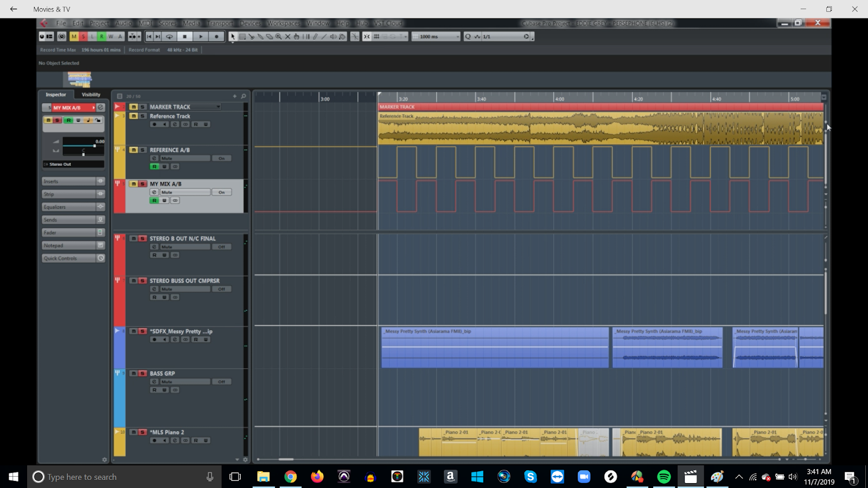The height and width of the screenshot is (488, 868).
Task: Click the Record transport button
Action: (x=216, y=36)
